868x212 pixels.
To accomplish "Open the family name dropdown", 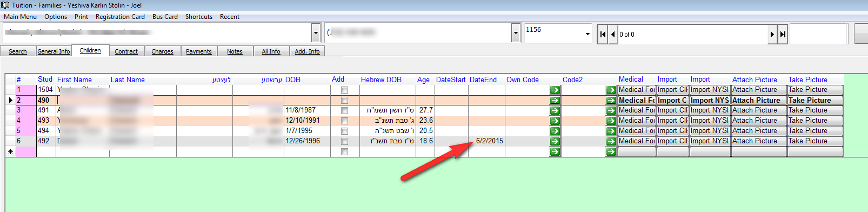I will coord(316,34).
